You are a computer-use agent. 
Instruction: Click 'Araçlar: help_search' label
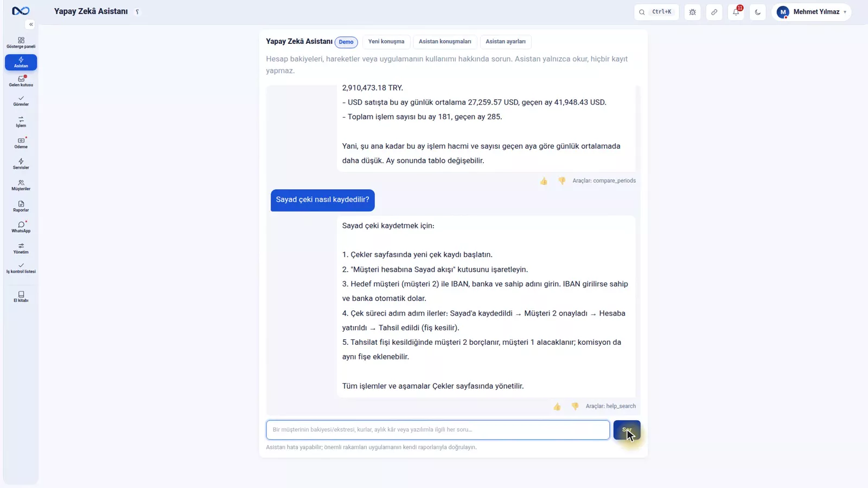[x=611, y=406]
